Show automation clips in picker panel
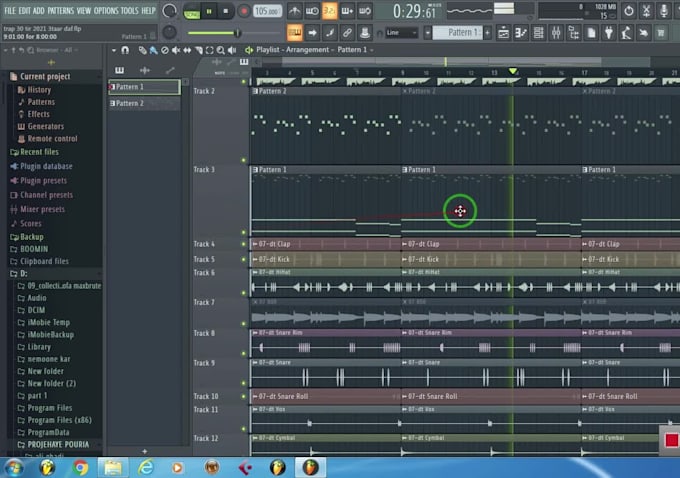The width and height of the screenshot is (680, 478). [170, 70]
